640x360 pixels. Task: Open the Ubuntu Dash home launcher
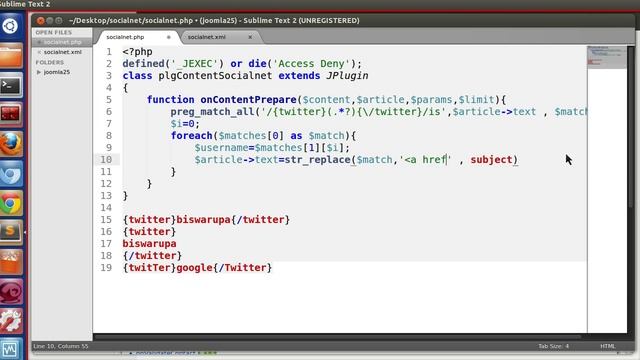point(11,27)
